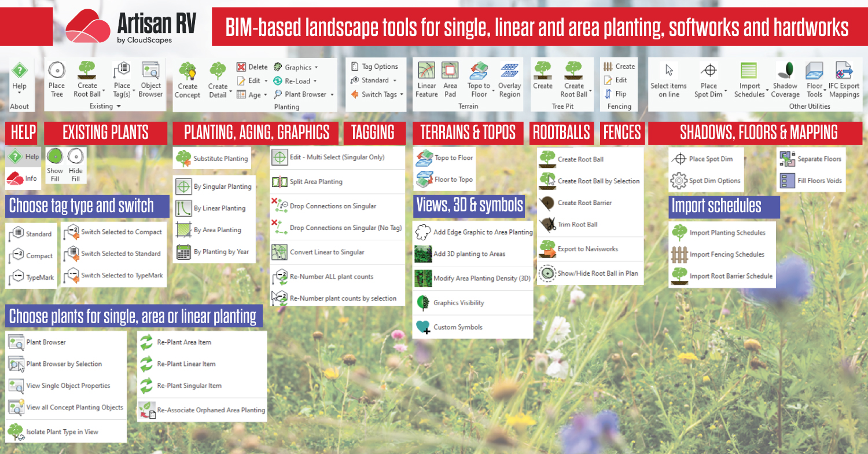Viewport: 868px width, 454px height.
Task: Toggle Show/Hide Root Ball in Plan
Action: (590, 273)
